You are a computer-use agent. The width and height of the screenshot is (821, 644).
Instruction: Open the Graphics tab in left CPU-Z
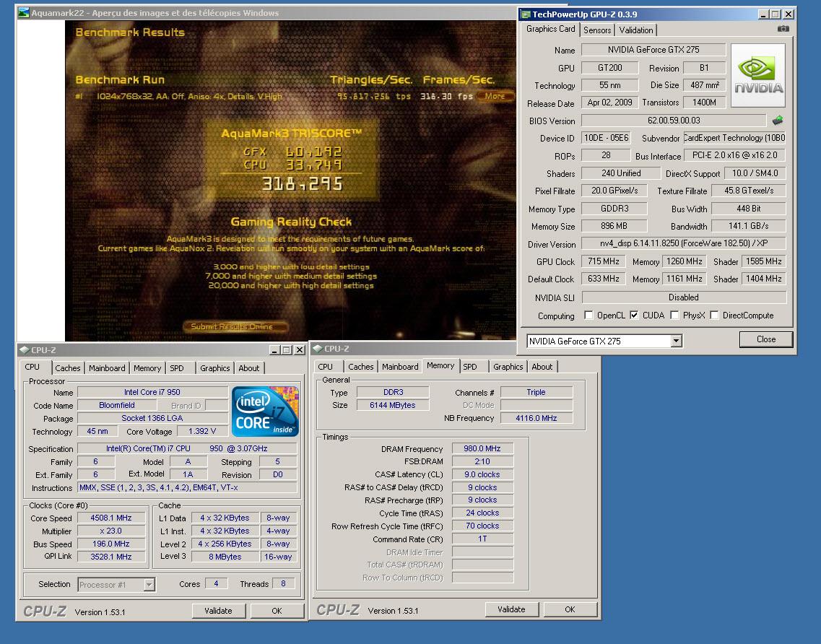(214, 368)
